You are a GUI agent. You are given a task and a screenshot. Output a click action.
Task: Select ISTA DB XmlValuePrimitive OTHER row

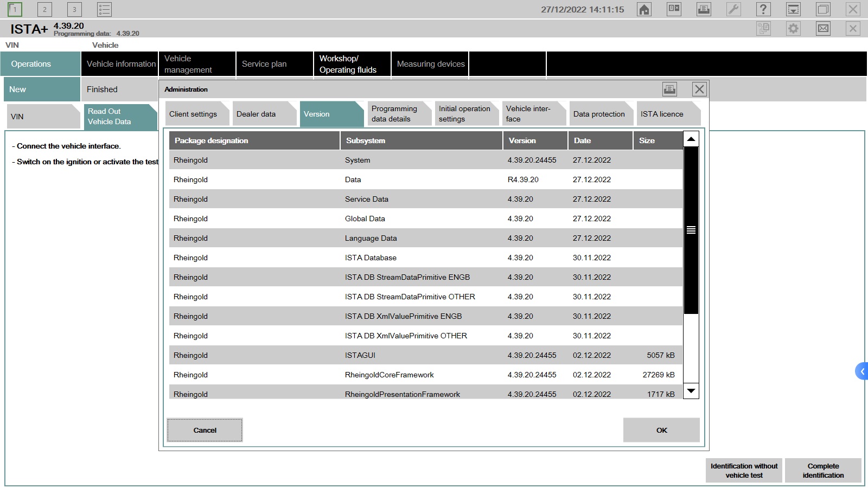tap(426, 336)
